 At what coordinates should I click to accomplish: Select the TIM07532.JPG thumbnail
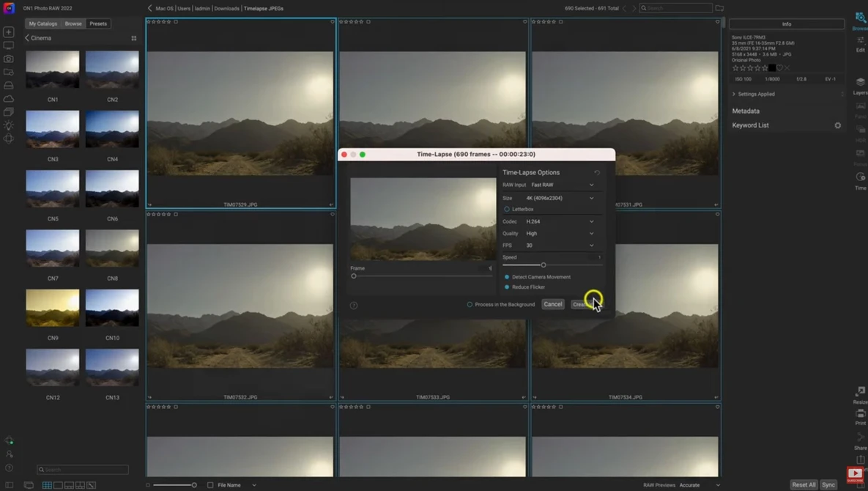click(x=240, y=306)
